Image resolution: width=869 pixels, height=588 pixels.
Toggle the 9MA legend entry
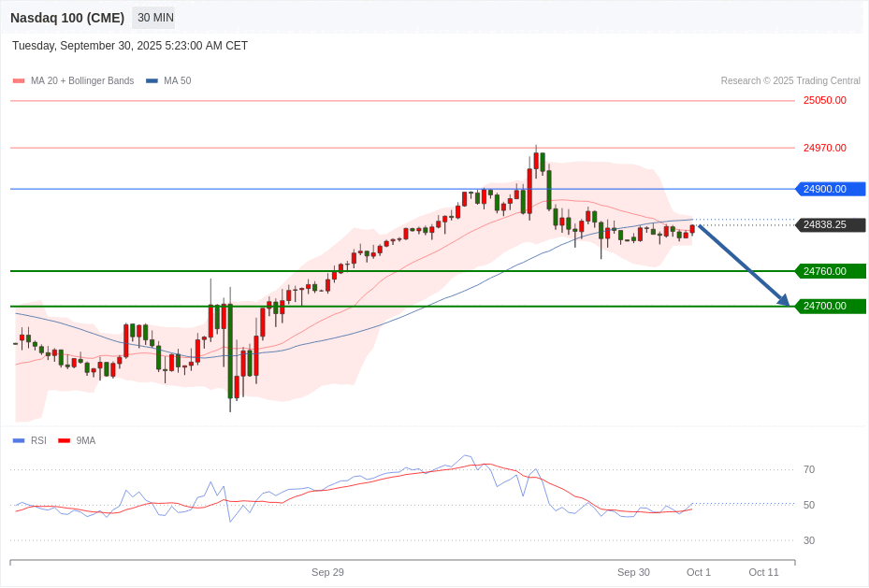(77, 440)
